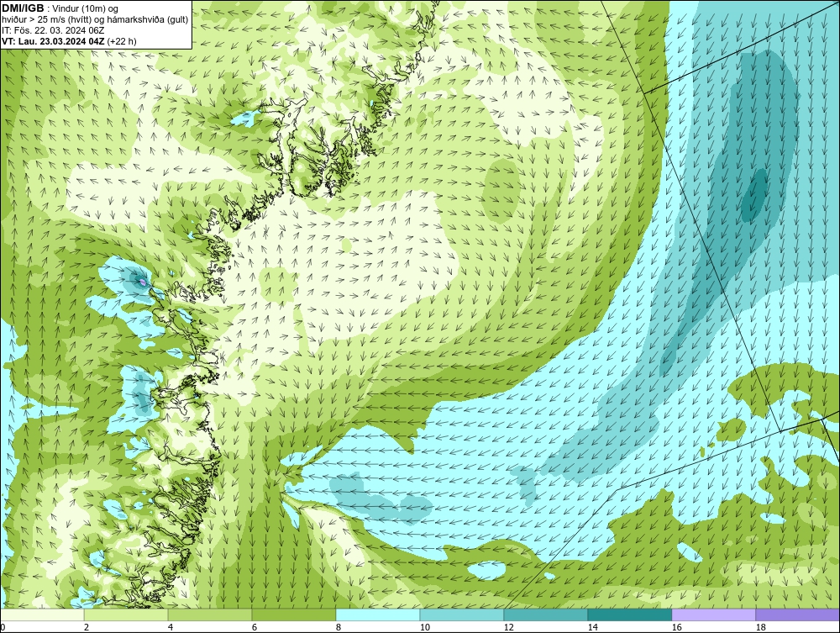Click the 0-2 m/s palest legend swatch
This screenshot has height=633, width=840.
click(x=42, y=615)
